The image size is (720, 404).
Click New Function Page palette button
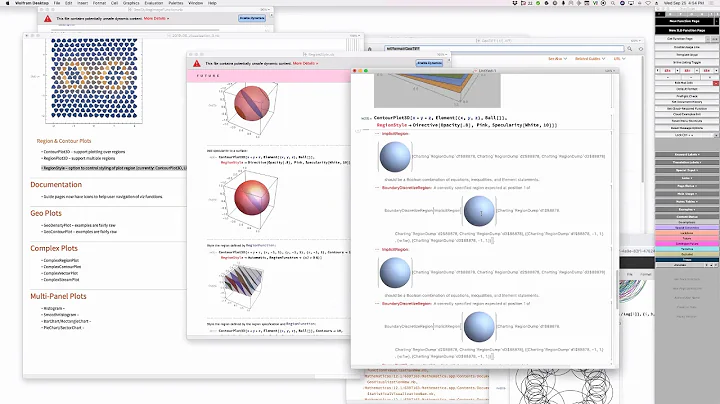click(684, 21)
